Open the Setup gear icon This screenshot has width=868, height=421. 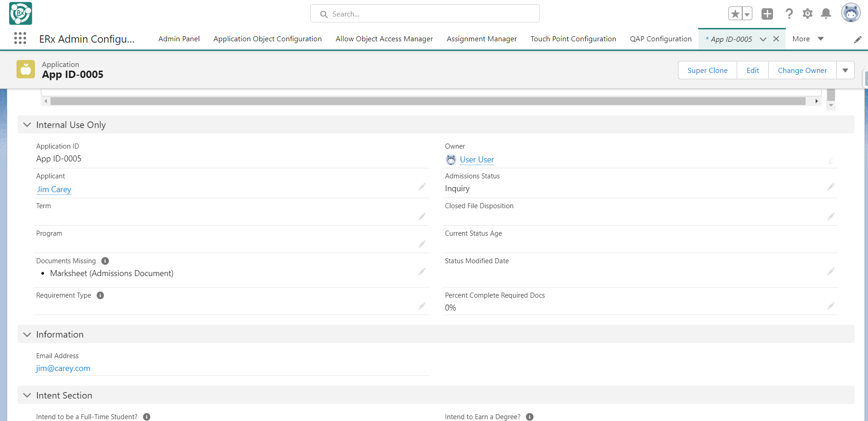click(x=807, y=14)
